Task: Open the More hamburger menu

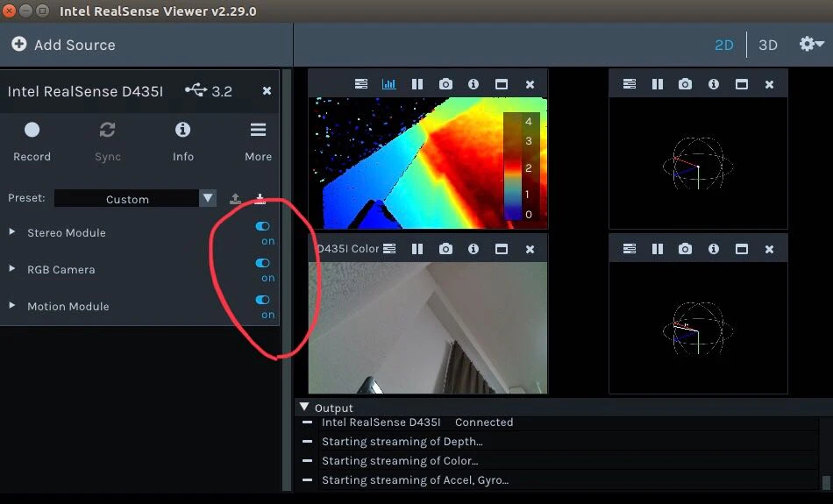Action: 258,141
